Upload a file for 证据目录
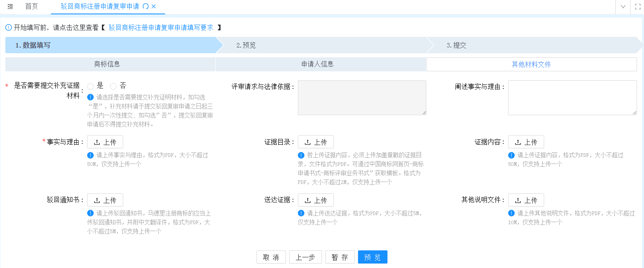644x268 pixels. [x=315, y=142]
